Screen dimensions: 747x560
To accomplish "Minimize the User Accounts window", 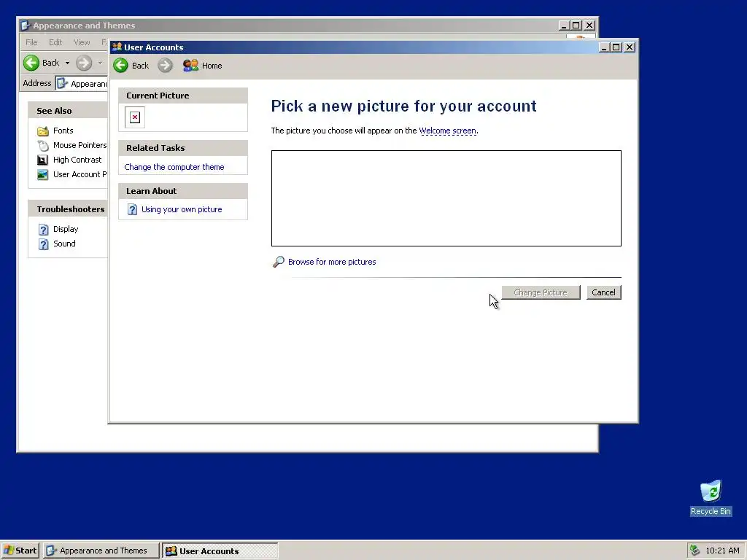I will 604,47.
